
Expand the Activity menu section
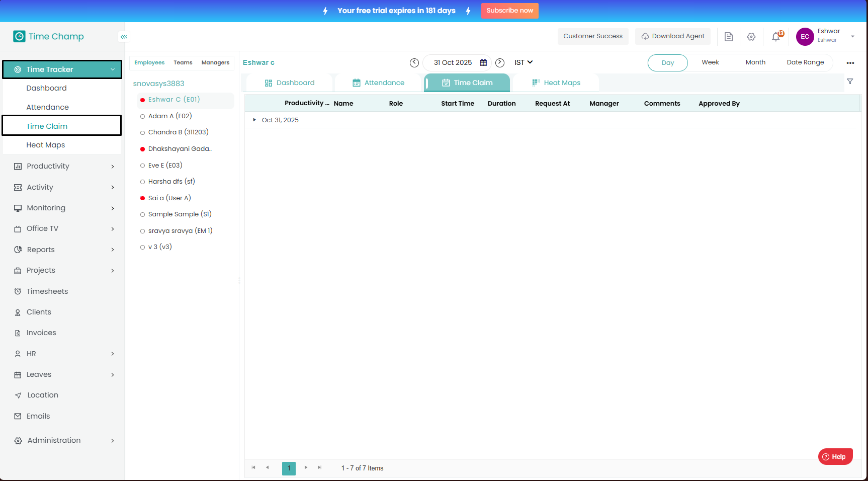tap(113, 187)
